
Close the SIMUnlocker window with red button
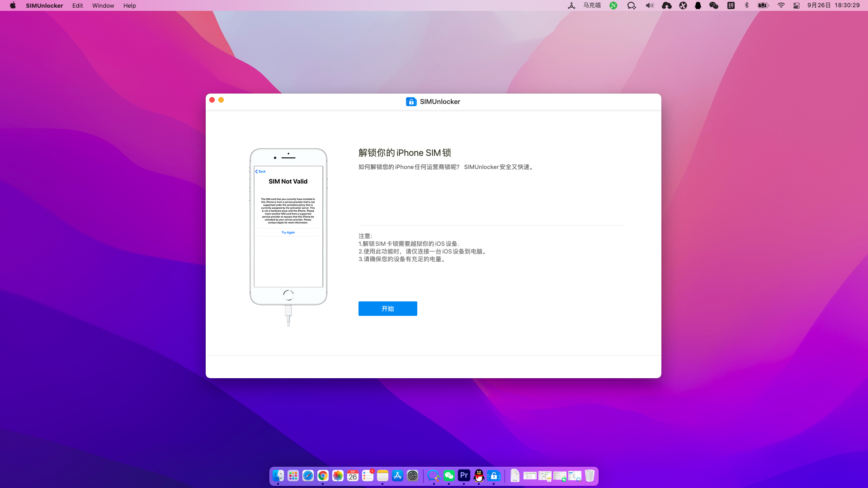tap(212, 100)
